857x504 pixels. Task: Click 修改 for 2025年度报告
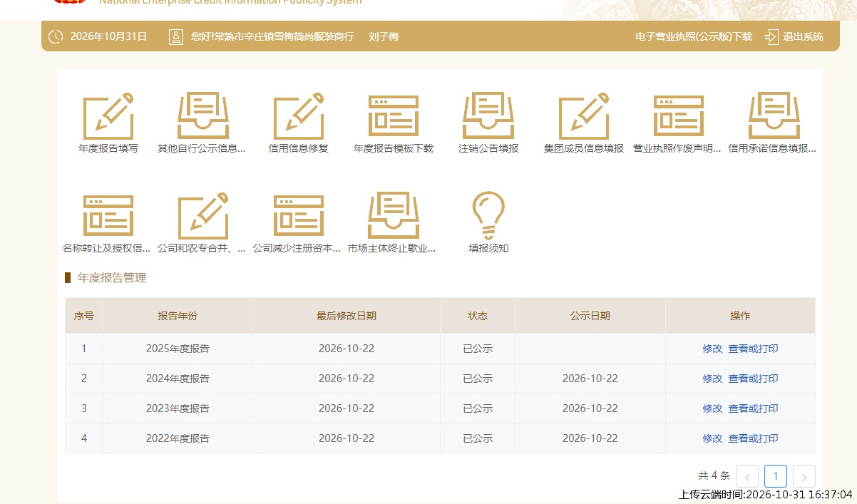point(712,349)
